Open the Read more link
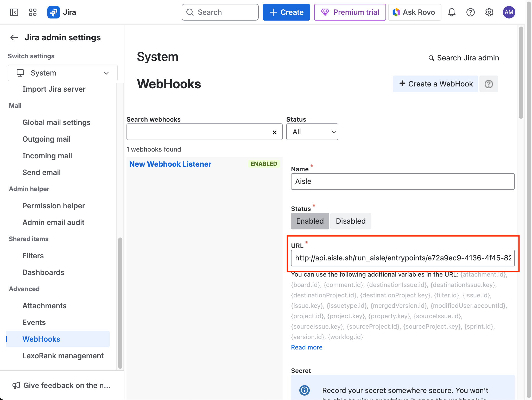Image resolution: width=532 pixels, height=400 pixels. click(x=307, y=347)
